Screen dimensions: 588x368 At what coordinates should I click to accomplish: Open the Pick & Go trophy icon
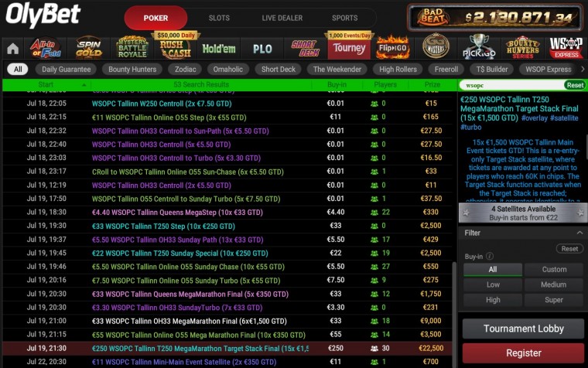479,47
